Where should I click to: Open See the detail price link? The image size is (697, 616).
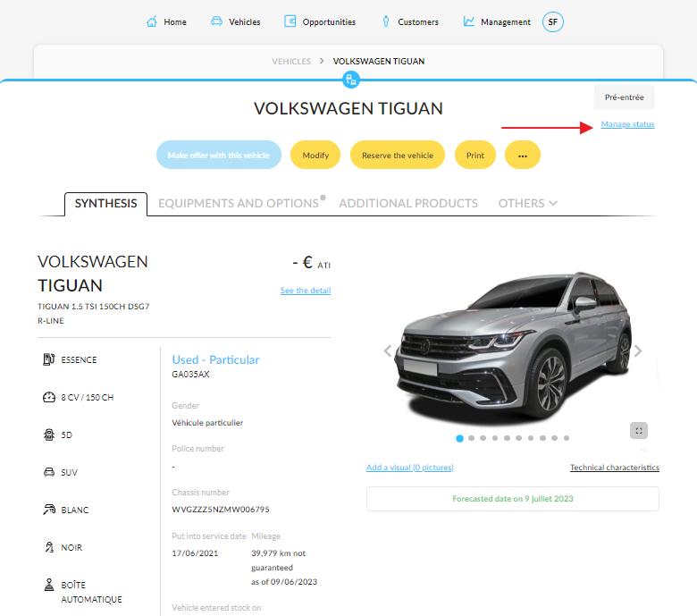point(306,291)
